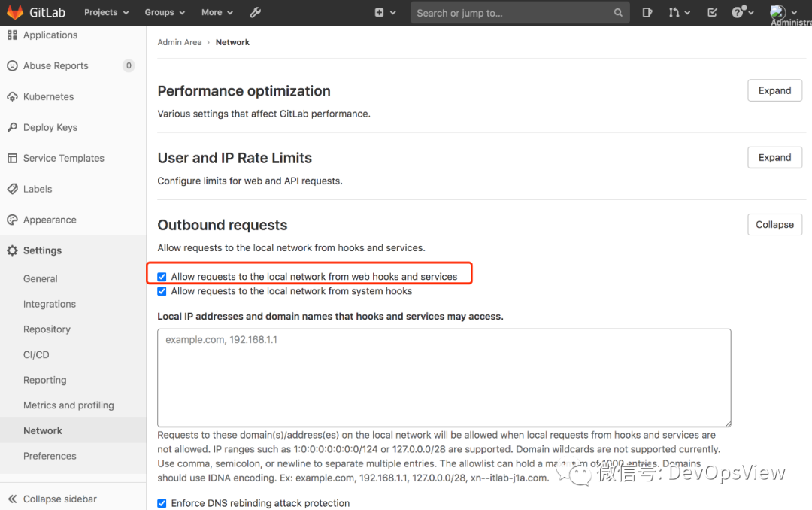812x510 pixels.
Task: Click the Administrator user avatar
Action: pos(778,12)
